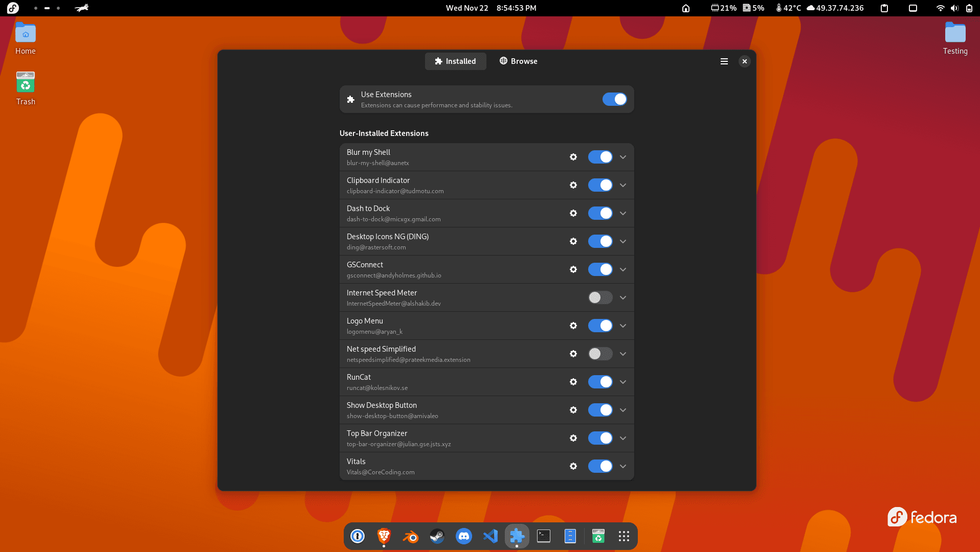Click the Fedora logo menu in top bar
This screenshot has width=980, height=552.
(x=13, y=8)
